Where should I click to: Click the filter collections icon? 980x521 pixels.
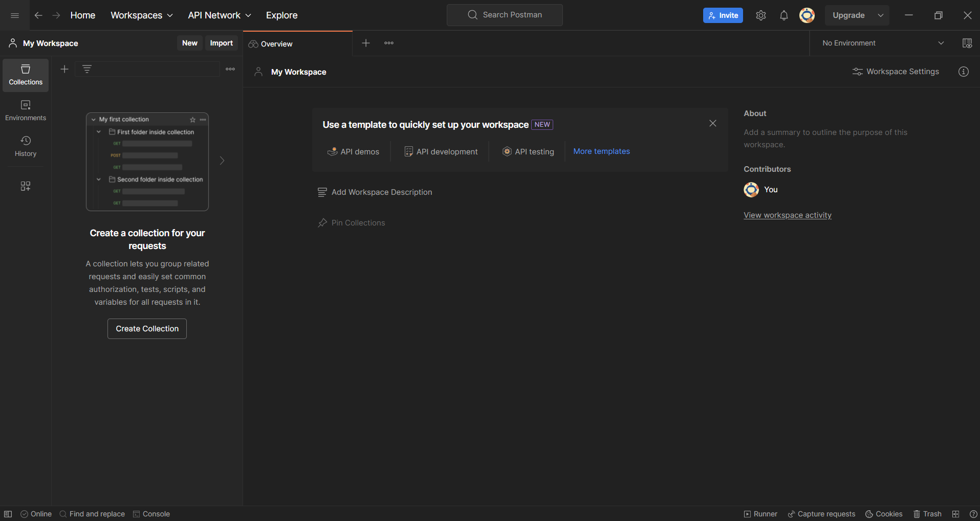pos(87,69)
